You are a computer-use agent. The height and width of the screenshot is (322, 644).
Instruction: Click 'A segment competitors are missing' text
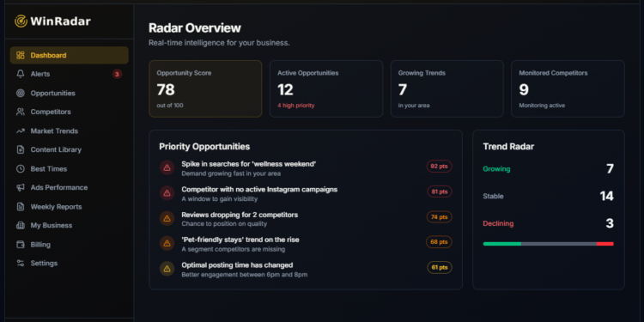pyautogui.click(x=234, y=249)
